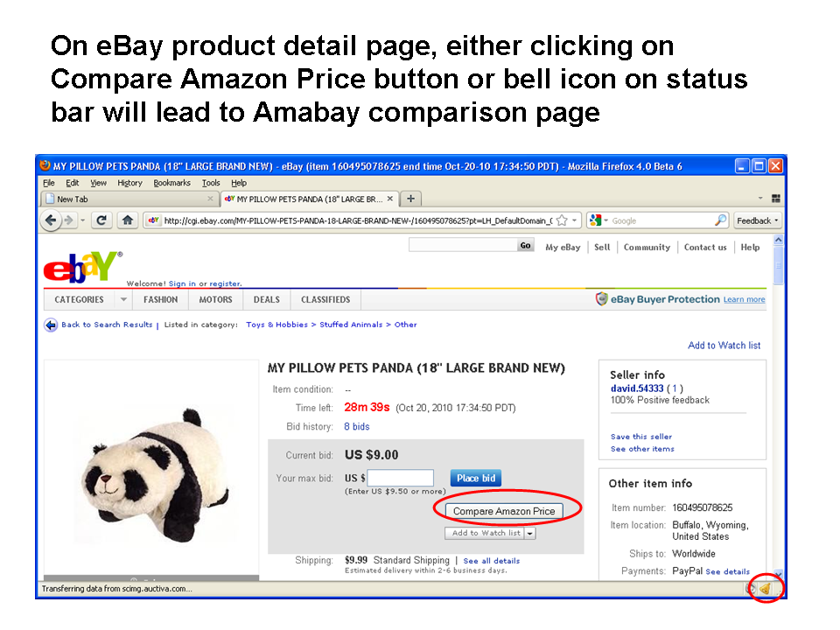
Task: Open the Feedback dropdown button
Action: point(757,220)
